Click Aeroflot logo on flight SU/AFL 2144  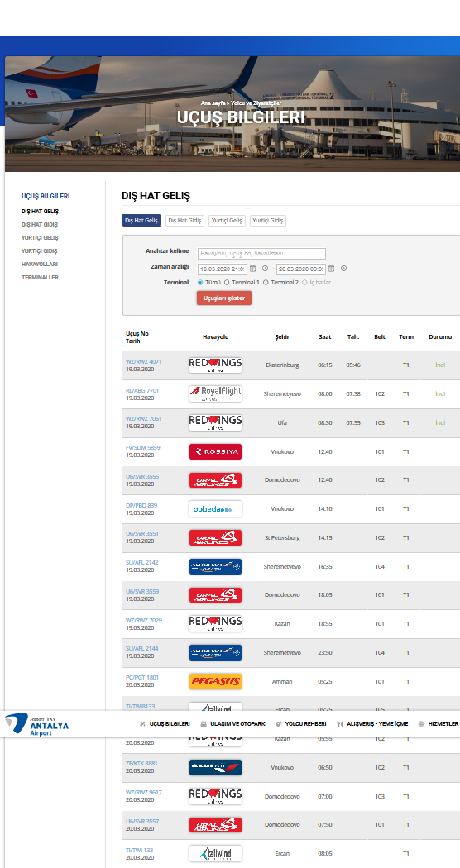point(215,653)
